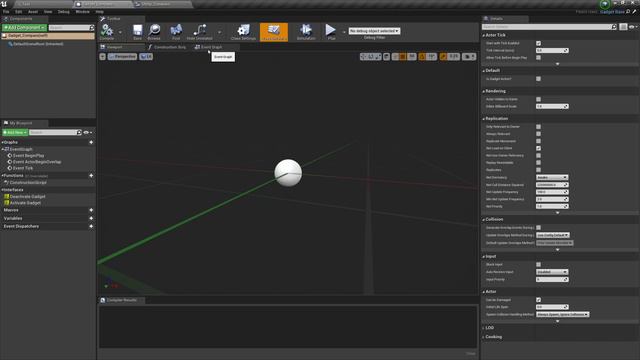
Task: Open the Auto Receive Input dropdown
Action: pos(552,272)
